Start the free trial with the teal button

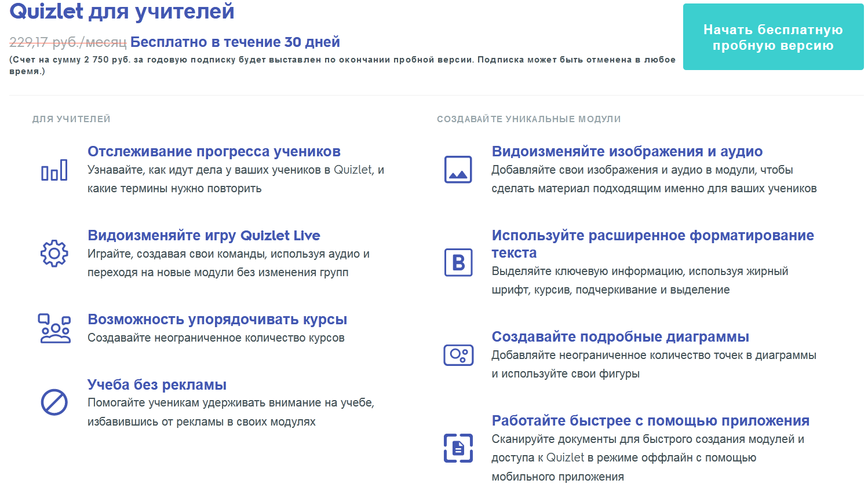(773, 37)
